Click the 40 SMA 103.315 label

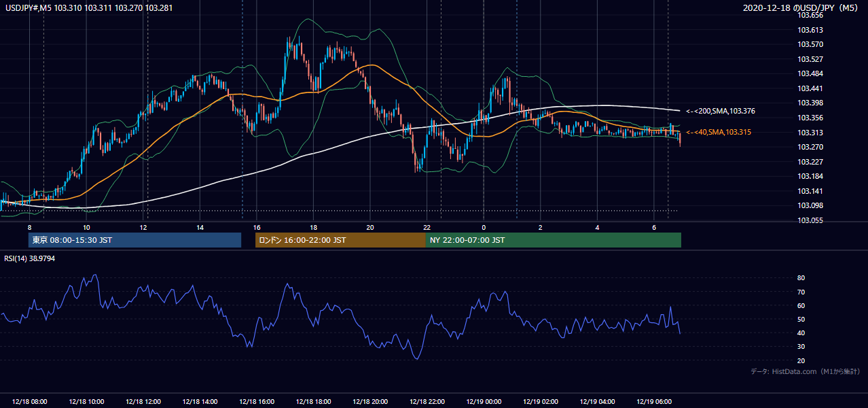719,132
